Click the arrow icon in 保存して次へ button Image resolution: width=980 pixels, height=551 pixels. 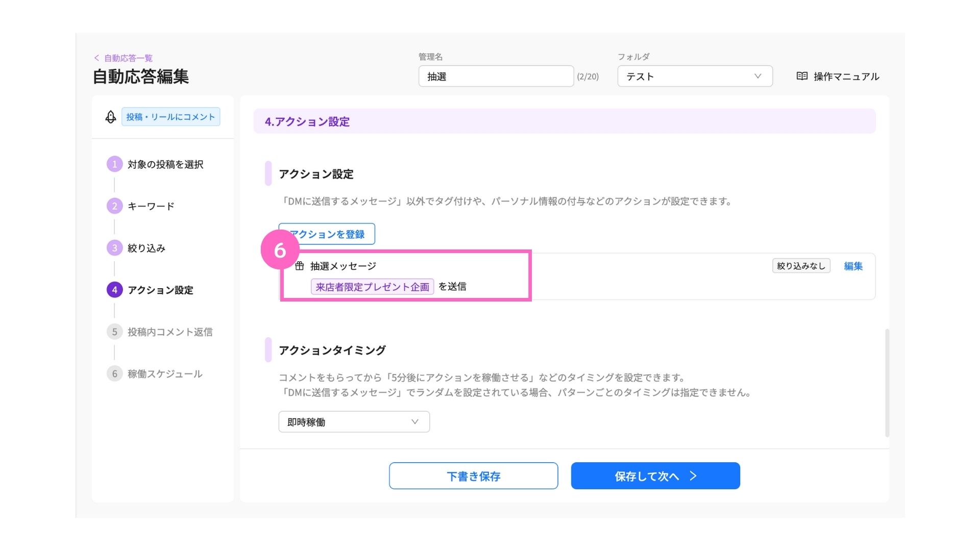tap(693, 476)
